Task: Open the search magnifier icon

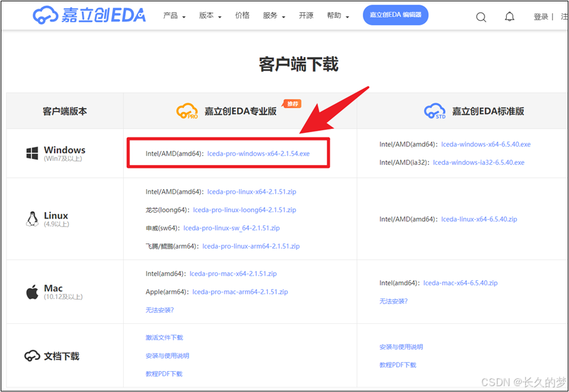Action: coord(481,17)
